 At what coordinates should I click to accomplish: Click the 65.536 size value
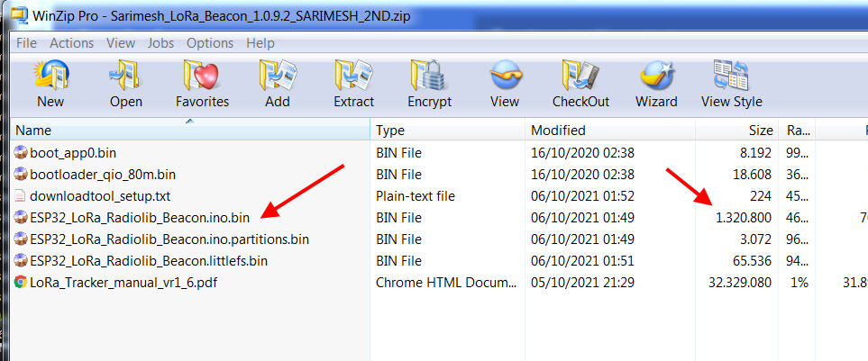[x=752, y=261]
